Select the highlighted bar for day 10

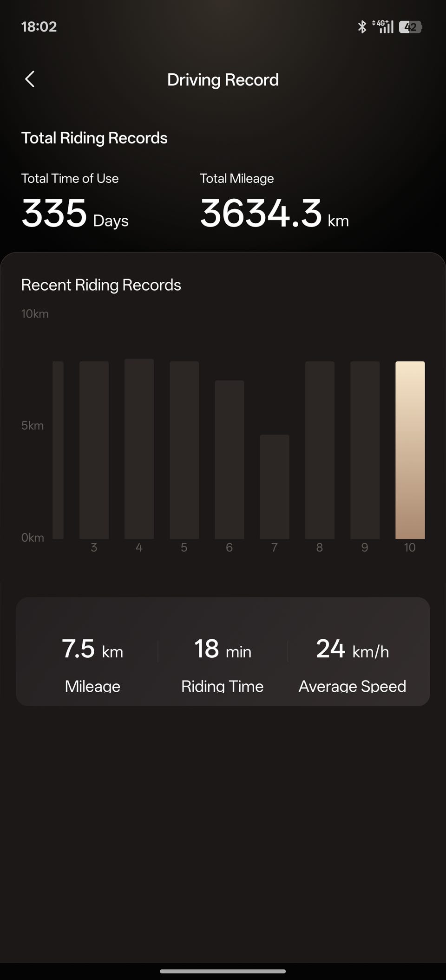[x=410, y=450]
